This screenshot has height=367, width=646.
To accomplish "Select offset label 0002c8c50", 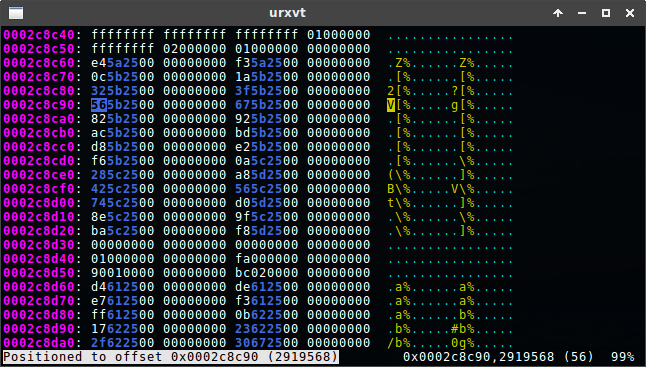I will point(39,49).
